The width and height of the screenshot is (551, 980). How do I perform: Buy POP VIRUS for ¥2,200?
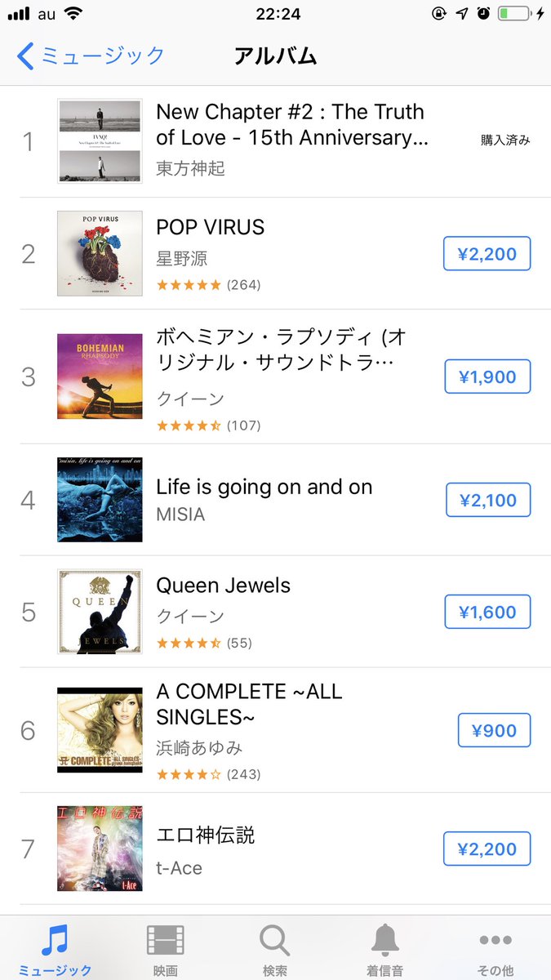(487, 254)
